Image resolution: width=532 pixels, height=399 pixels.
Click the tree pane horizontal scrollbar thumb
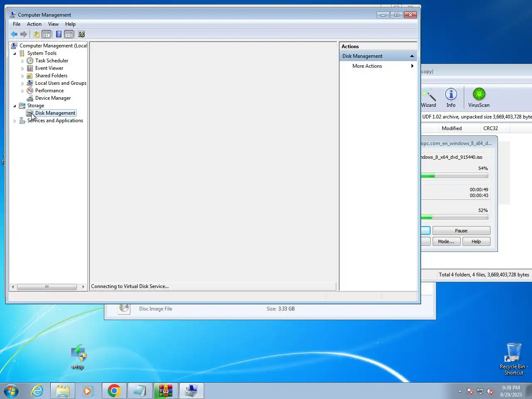(x=47, y=287)
